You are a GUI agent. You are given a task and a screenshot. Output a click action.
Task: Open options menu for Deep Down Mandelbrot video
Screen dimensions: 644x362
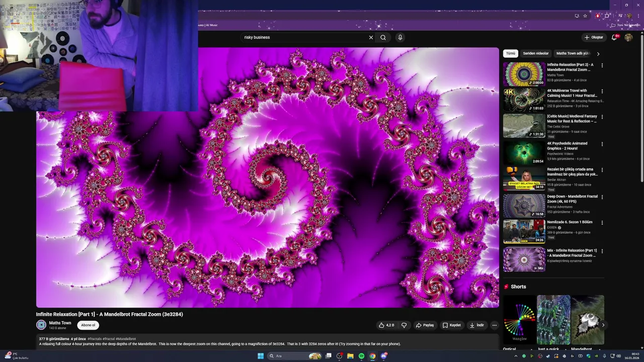(602, 197)
